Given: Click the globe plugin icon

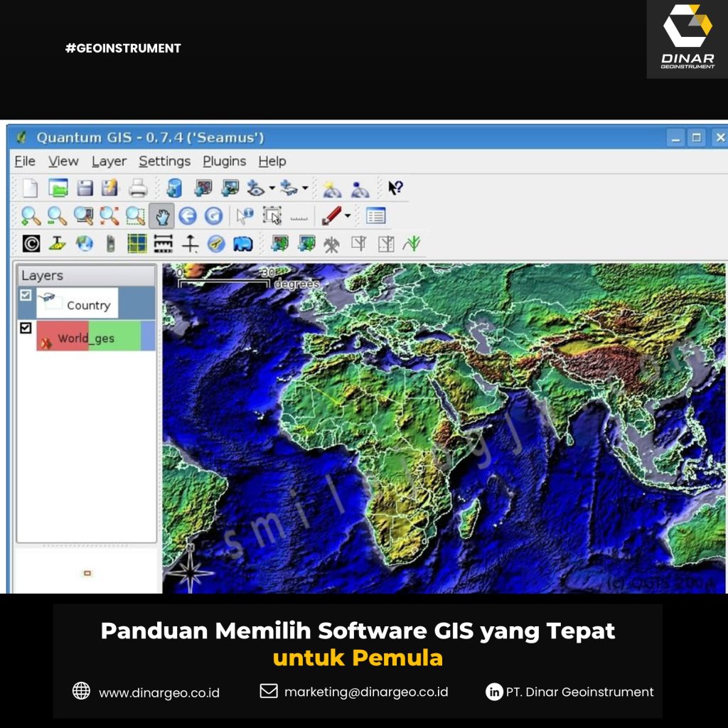Looking at the screenshot, I should pyautogui.click(x=85, y=244).
